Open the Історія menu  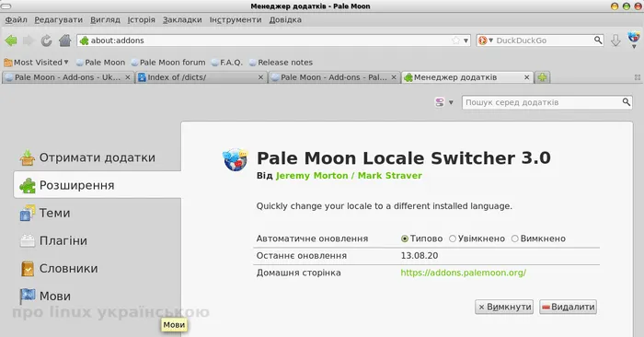(x=142, y=19)
